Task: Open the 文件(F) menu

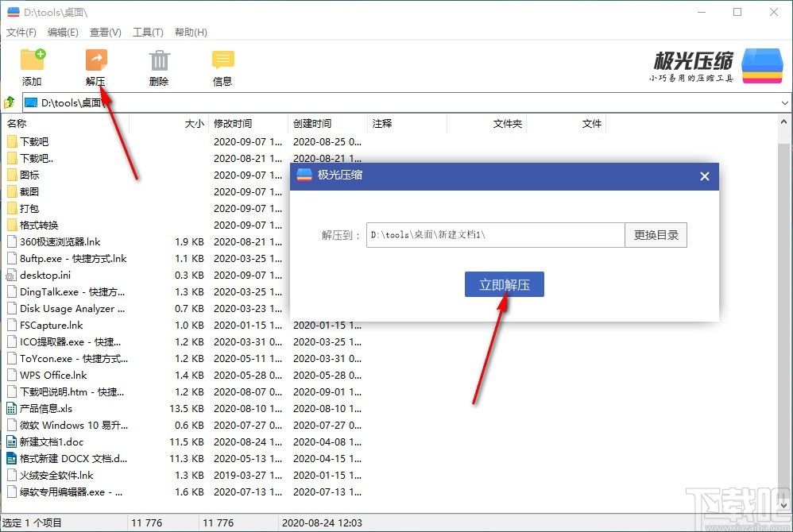Action: 21,32
